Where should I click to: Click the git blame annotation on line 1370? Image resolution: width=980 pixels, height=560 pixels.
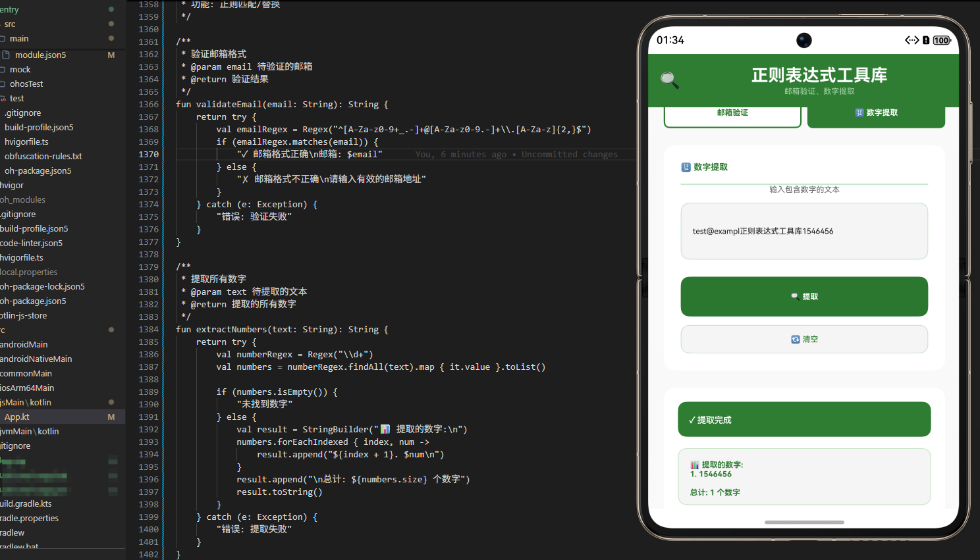point(516,154)
